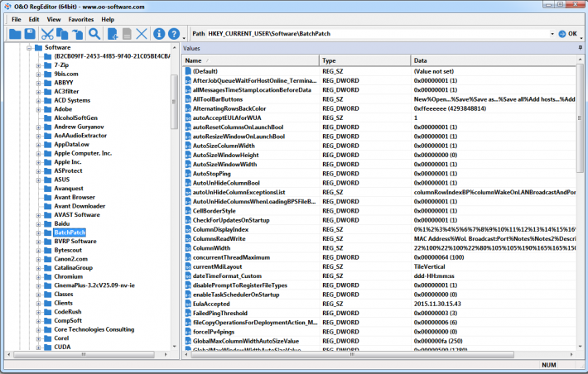Expand the AVAST Software tree node
Viewport: 588px width, 374px height.
pyautogui.click(x=38, y=215)
